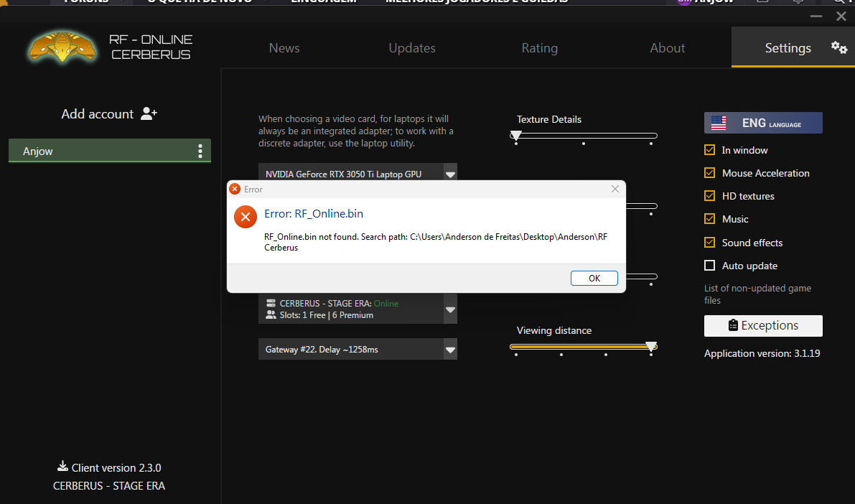The image size is (855, 504).
Task: Disable the In window checkbox
Action: pos(710,150)
